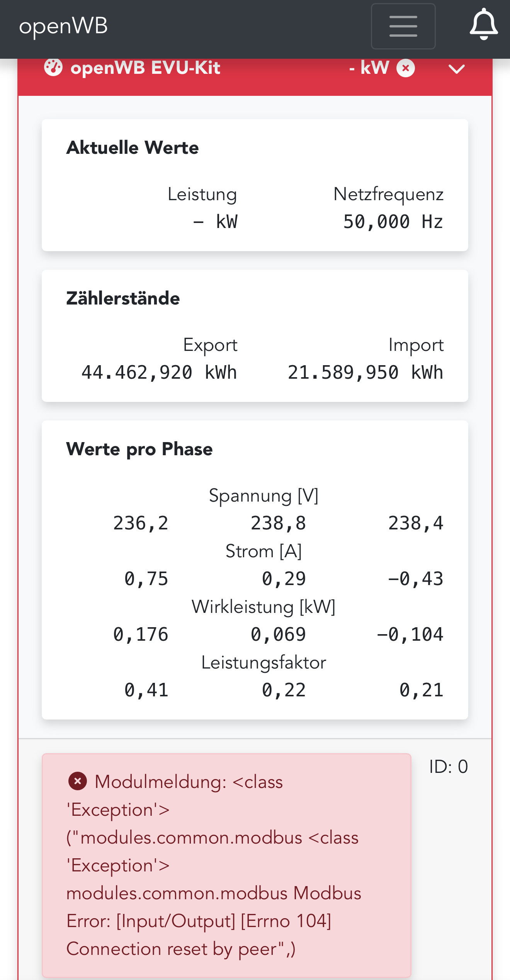Viewport: 510px width, 980px height.
Task: Click the Werte pro Phase heading
Action: click(139, 449)
